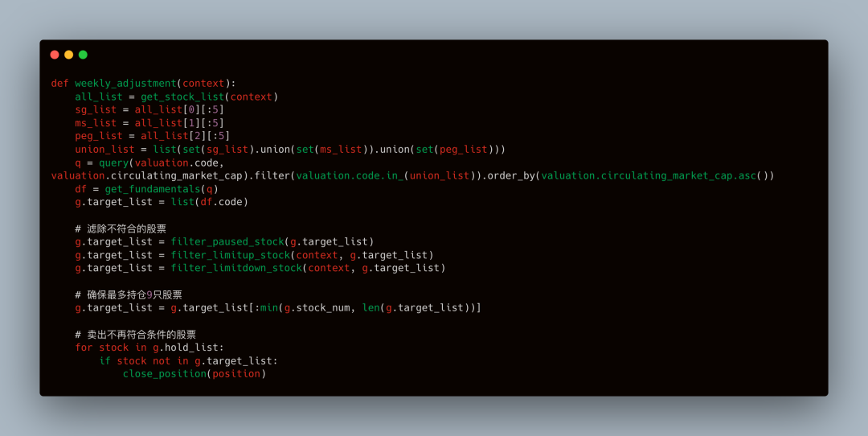Click the for stock in g.hold_list line
The height and width of the screenshot is (436, 868).
[x=149, y=348]
